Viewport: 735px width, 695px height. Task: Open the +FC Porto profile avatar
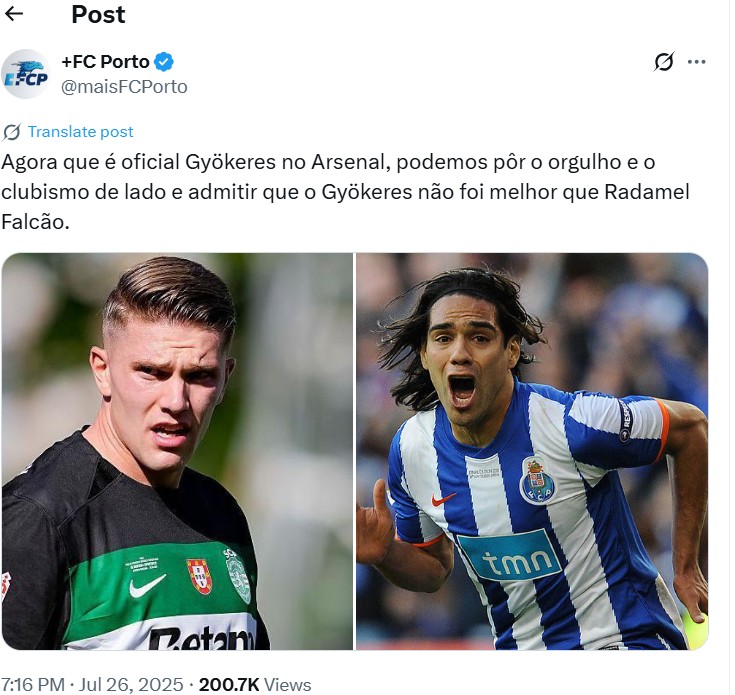click(x=26, y=74)
